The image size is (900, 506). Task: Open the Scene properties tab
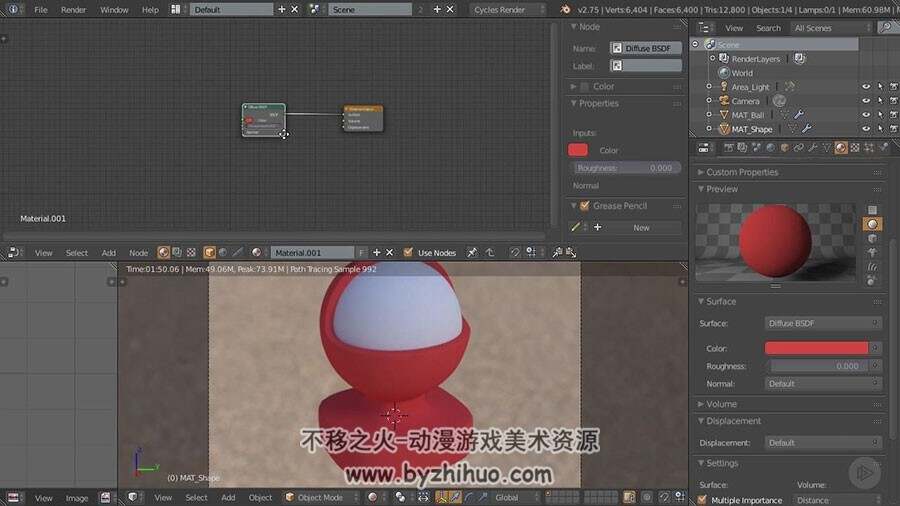coord(757,148)
